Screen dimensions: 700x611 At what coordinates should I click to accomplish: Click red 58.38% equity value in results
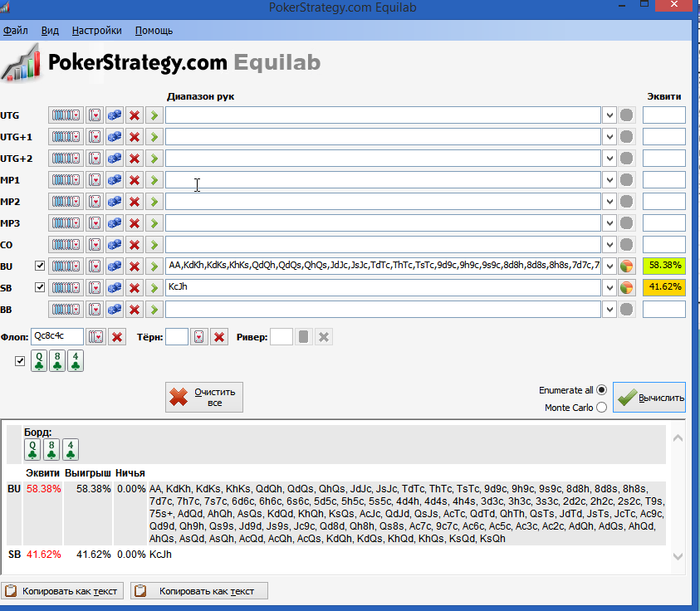point(43,489)
